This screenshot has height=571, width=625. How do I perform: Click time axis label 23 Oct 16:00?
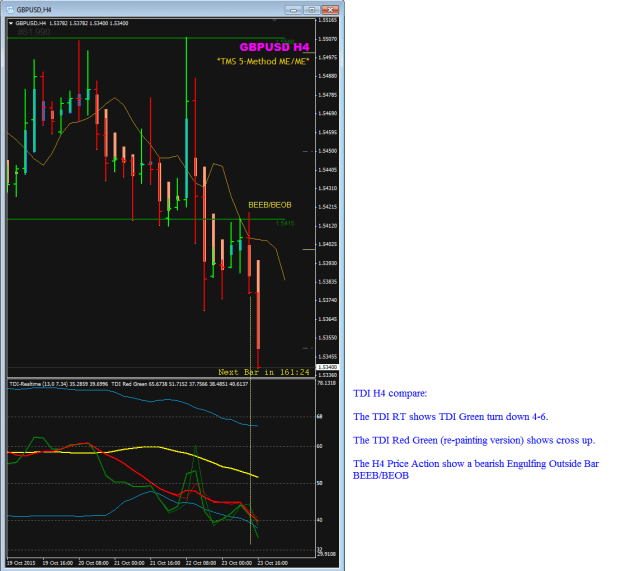pos(273,563)
